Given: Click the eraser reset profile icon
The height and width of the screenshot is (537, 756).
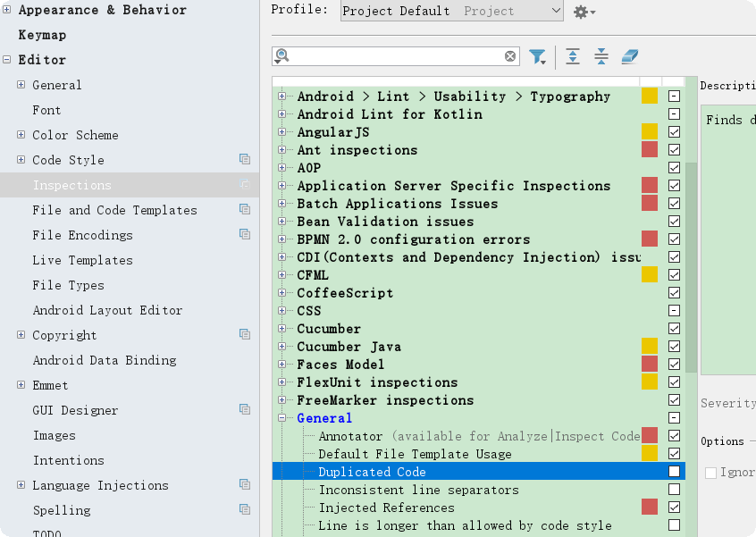Looking at the screenshot, I should pos(630,57).
